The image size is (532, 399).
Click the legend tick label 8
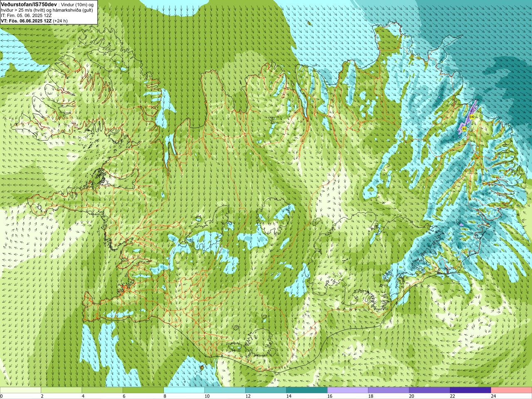[x=165, y=396]
